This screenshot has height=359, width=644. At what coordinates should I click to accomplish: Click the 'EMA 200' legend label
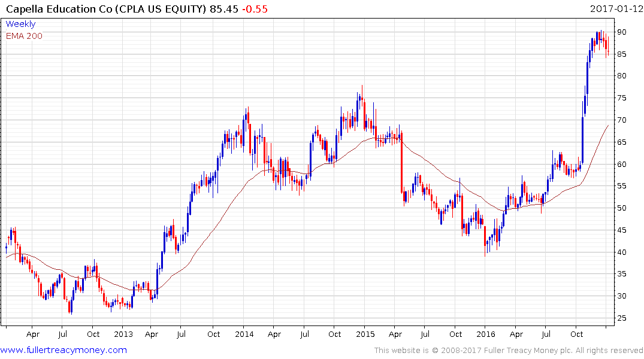(24, 36)
